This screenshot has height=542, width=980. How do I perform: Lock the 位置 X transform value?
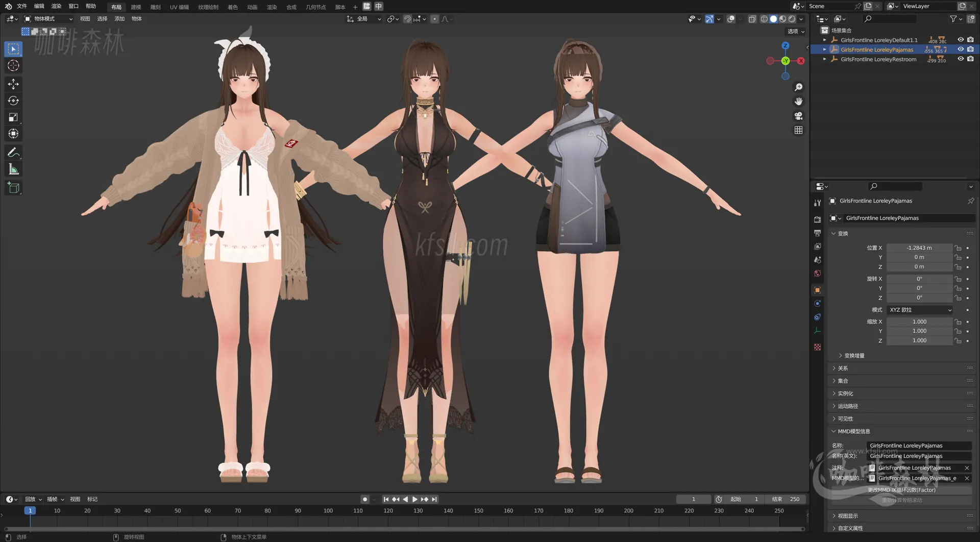pos(958,248)
